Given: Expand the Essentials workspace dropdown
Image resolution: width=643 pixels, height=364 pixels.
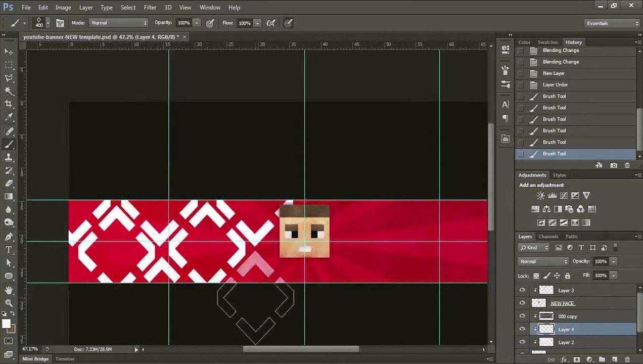Looking at the screenshot, I should click(x=612, y=23).
